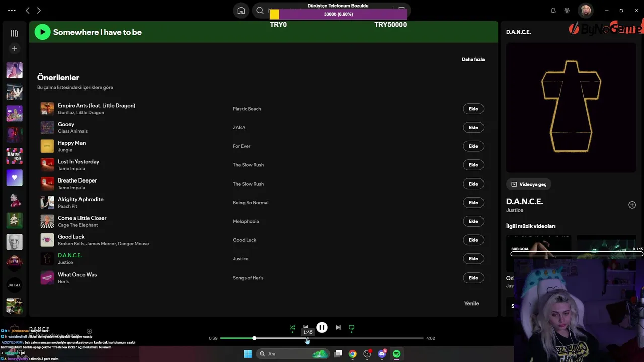The height and width of the screenshot is (362, 644).
Task: Click the taskbar Ara search box
Action: click(292, 354)
